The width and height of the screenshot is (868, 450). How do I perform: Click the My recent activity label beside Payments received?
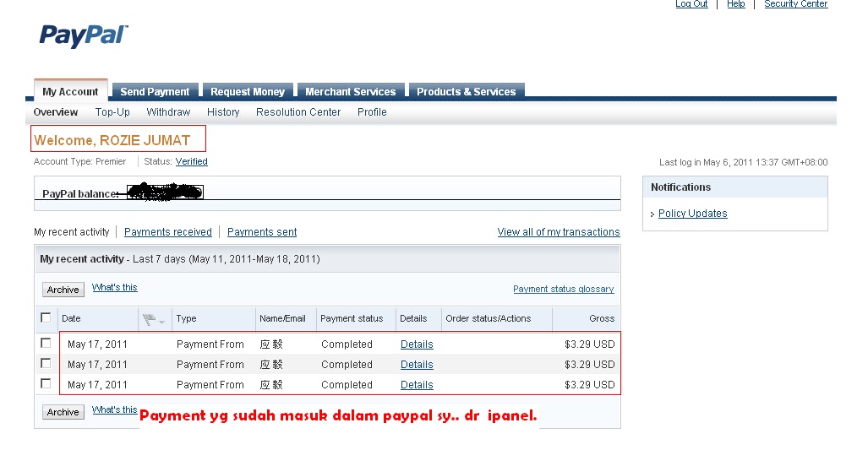tap(71, 232)
